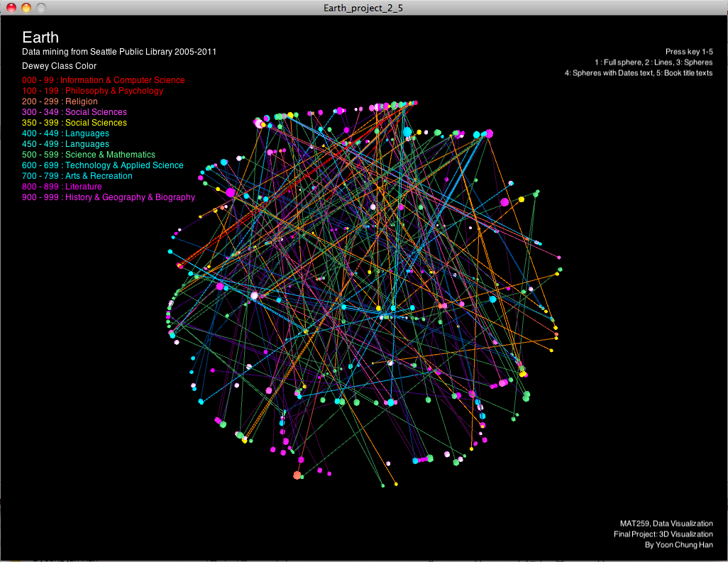728x562 pixels.
Task: Pick the 800 - 899 Literature legend entry
Action: click(x=62, y=187)
